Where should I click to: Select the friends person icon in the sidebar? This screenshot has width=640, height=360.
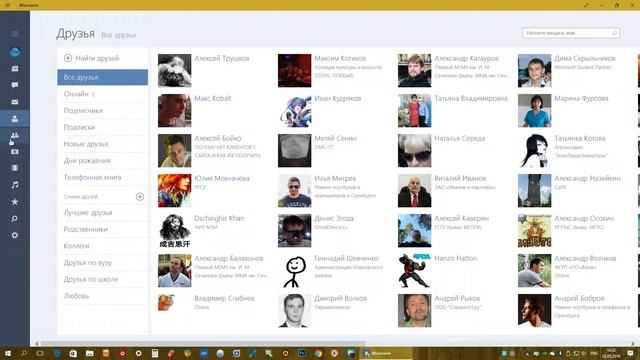(15, 118)
